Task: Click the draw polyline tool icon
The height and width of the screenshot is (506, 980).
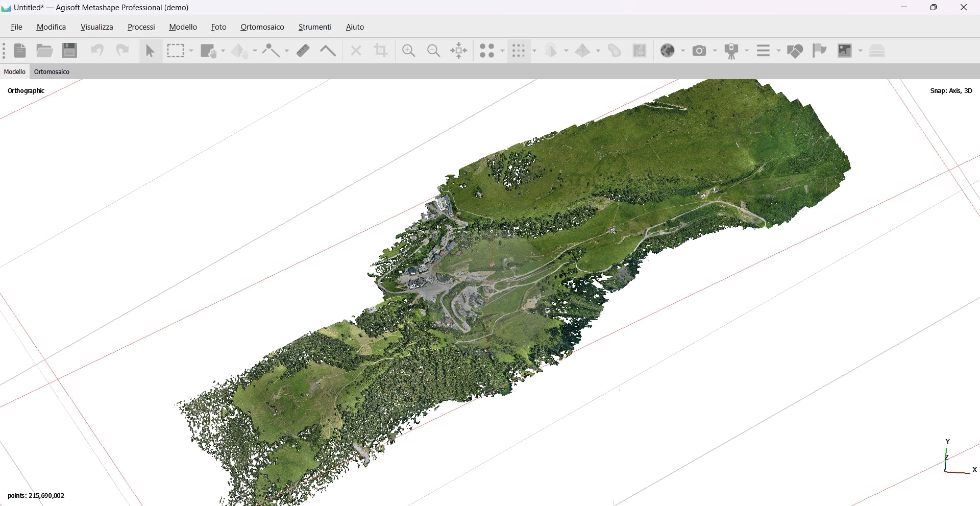Action: 271,51
